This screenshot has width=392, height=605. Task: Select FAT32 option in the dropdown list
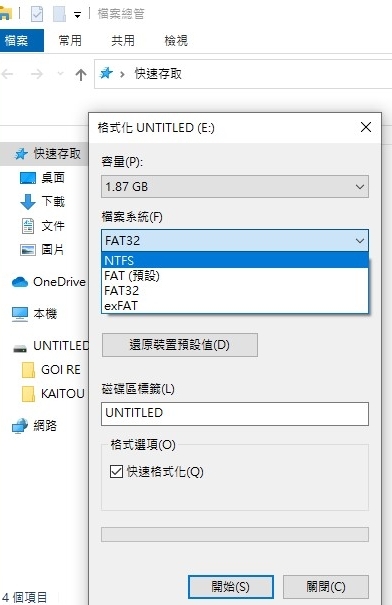pyautogui.click(x=235, y=291)
